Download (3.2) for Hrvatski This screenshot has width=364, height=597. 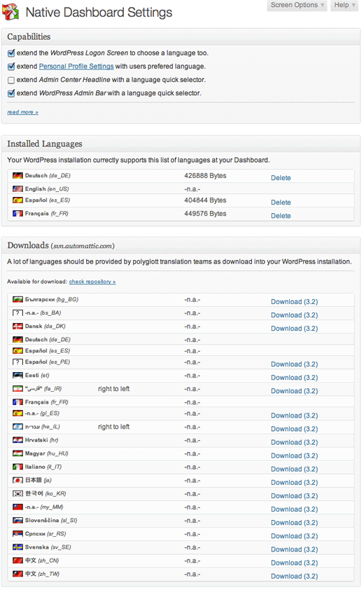[295, 442]
